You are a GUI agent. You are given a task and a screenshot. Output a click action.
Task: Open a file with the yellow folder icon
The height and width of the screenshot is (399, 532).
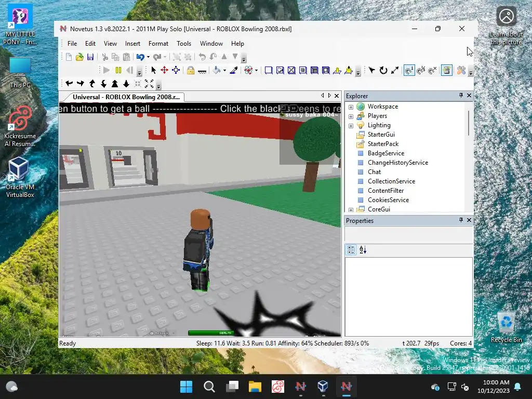click(x=79, y=57)
